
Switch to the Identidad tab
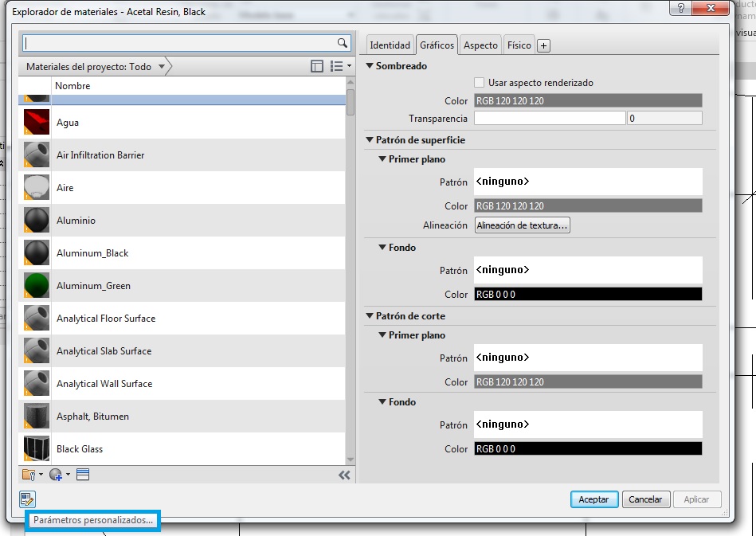[x=390, y=45]
